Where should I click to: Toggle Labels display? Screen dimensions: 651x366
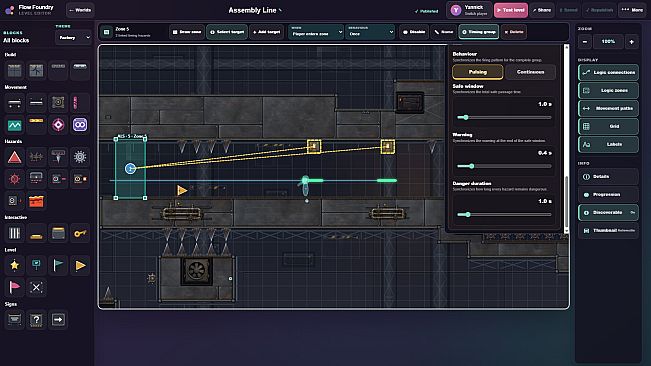[608, 144]
